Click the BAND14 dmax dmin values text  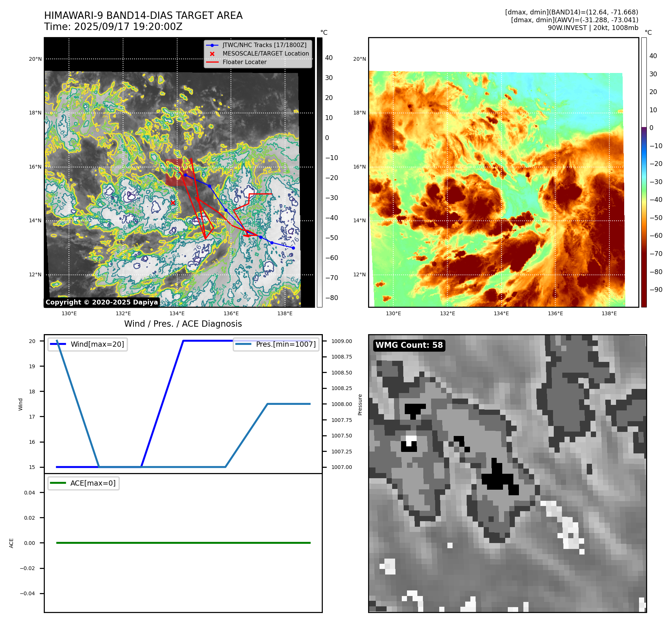(572, 12)
